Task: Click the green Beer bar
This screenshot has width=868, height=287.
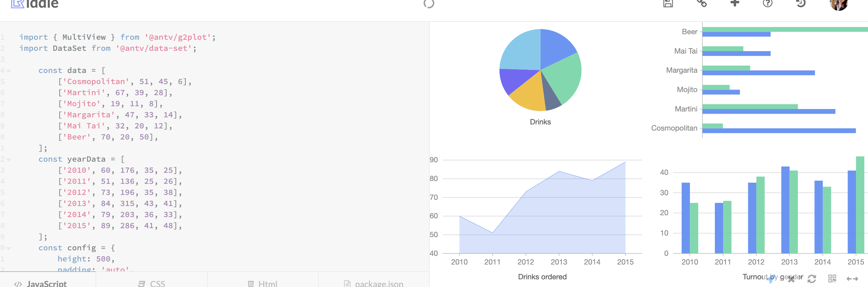Action: click(785, 29)
